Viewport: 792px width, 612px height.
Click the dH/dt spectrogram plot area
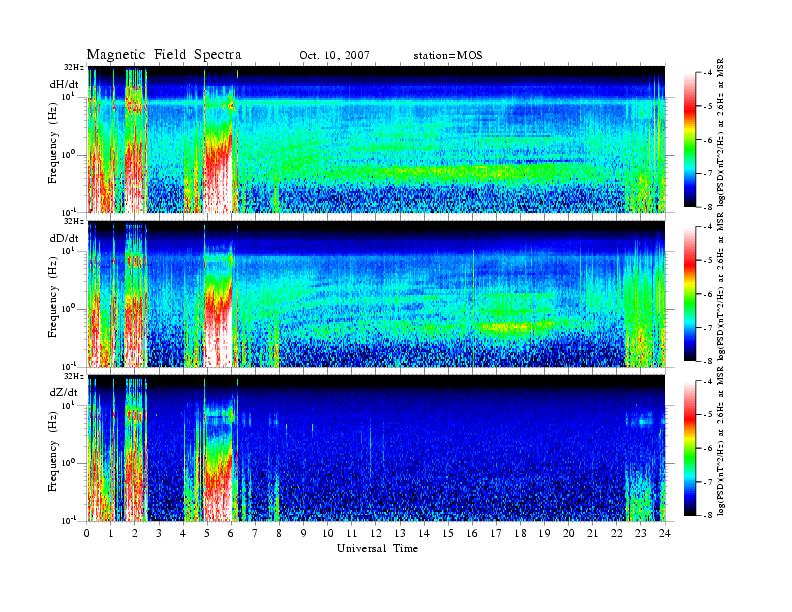click(x=376, y=139)
